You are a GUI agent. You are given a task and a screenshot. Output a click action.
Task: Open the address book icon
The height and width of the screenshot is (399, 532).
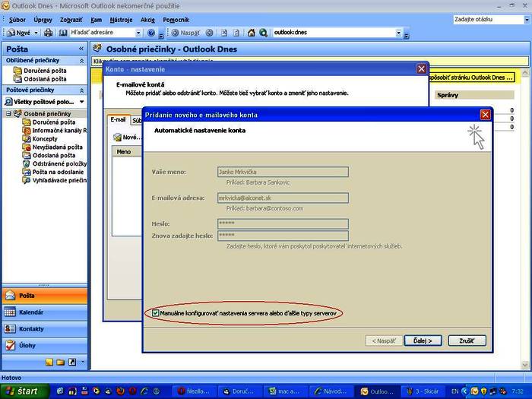pos(63,33)
